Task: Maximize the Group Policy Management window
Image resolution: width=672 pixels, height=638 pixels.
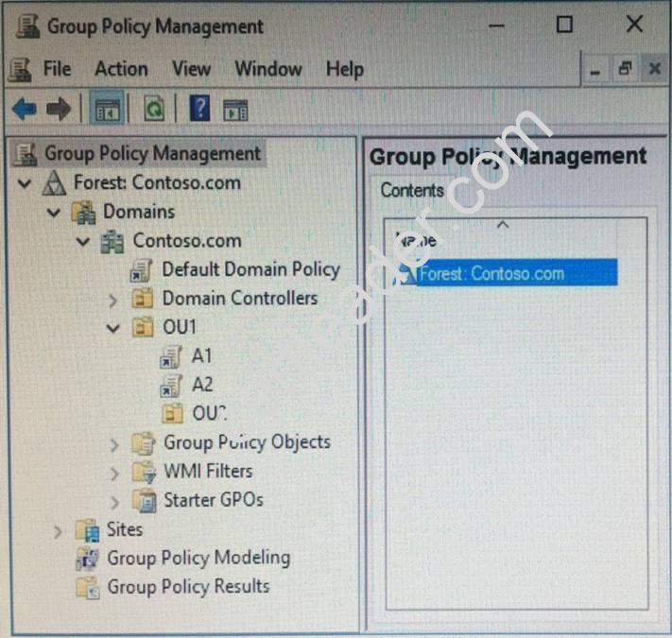Action: pos(564,25)
